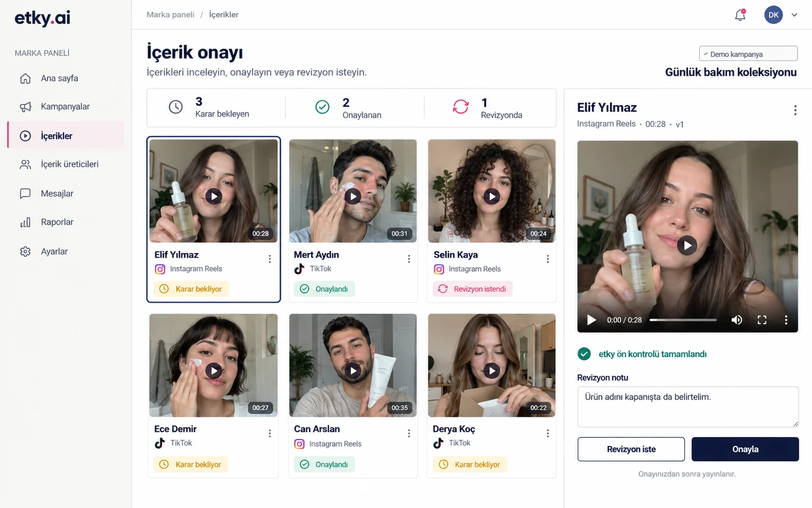
Task: Filter by Revizyonda refresh icon
Action: coord(461,107)
